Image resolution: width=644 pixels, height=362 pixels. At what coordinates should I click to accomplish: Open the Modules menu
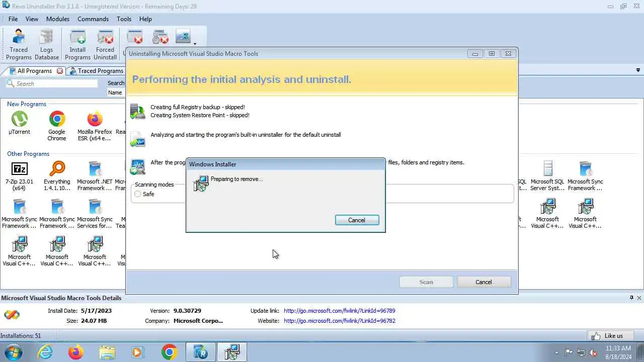tap(58, 19)
